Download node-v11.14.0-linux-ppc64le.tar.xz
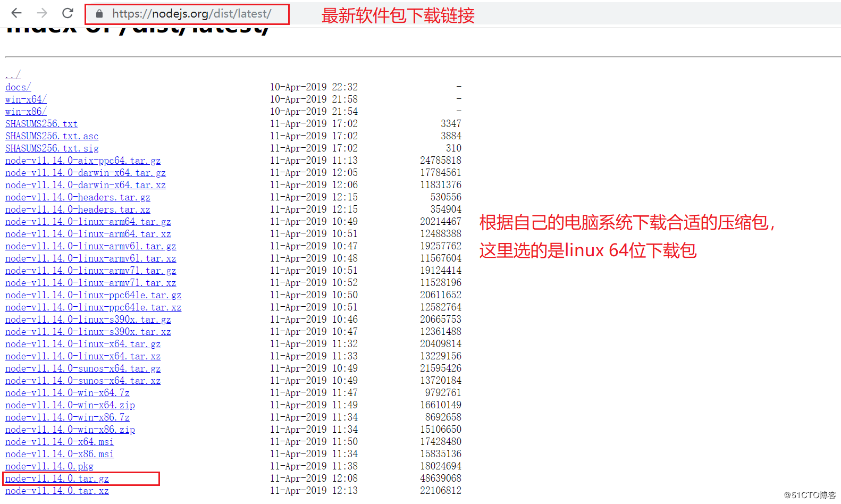The width and height of the screenshot is (841, 504). (x=94, y=307)
